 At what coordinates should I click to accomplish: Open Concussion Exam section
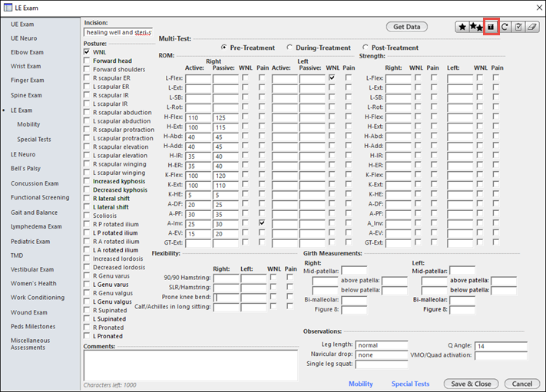click(x=35, y=183)
